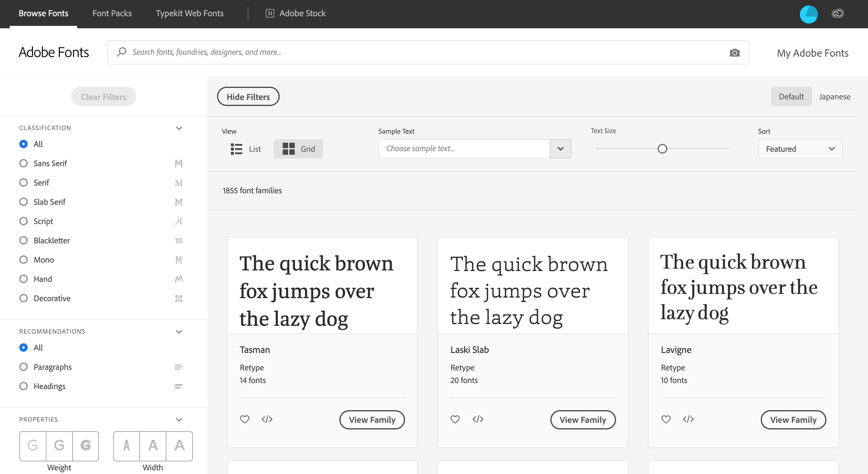Click the View Family button for Laski Slab
This screenshot has height=474, width=868.
pos(583,420)
